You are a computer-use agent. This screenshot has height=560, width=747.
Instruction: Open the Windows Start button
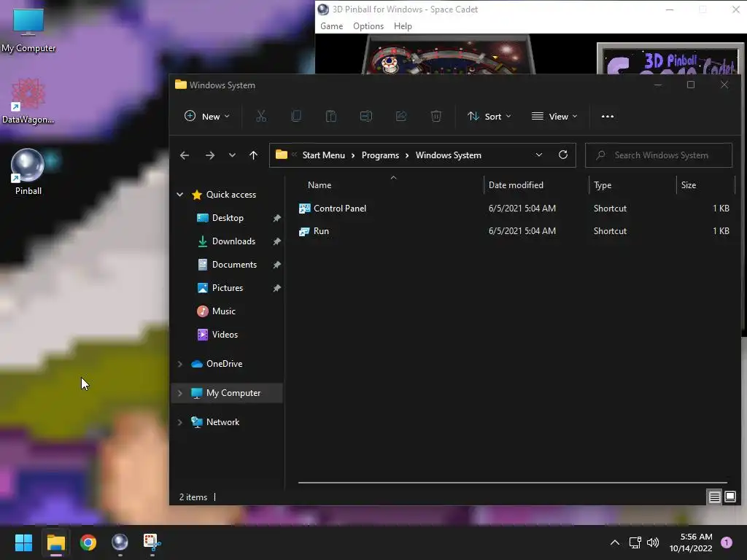(23, 542)
